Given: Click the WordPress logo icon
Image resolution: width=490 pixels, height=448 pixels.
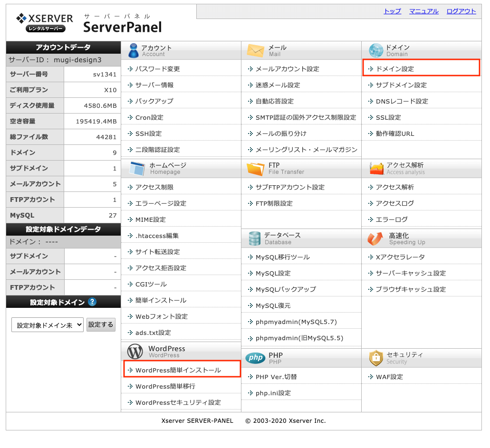Looking at the screenshot, I should tap(135, 352).
